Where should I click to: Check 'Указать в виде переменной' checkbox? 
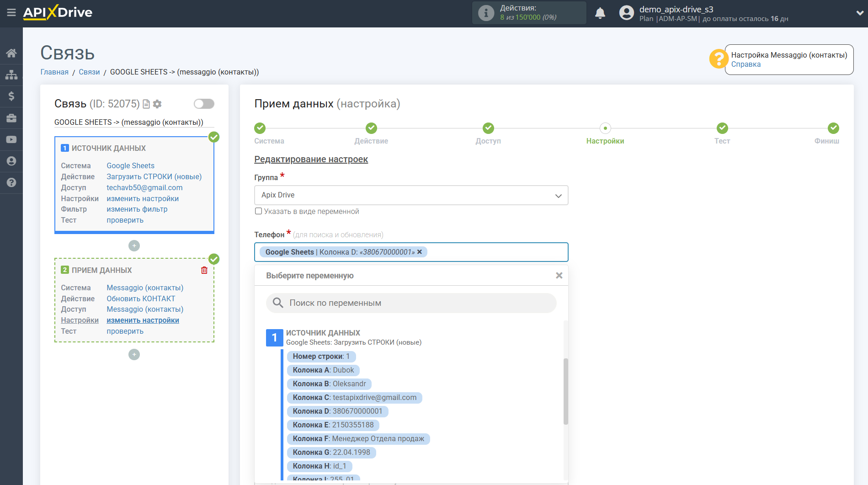pyautogui.click(x=259, y=211)
